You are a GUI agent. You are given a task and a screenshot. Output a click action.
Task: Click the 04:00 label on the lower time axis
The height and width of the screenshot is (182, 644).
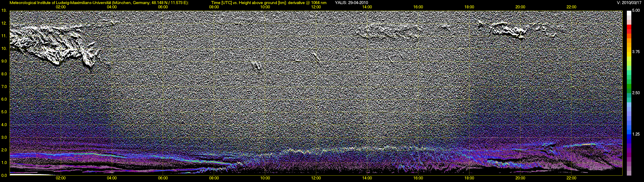pos(112,178)
